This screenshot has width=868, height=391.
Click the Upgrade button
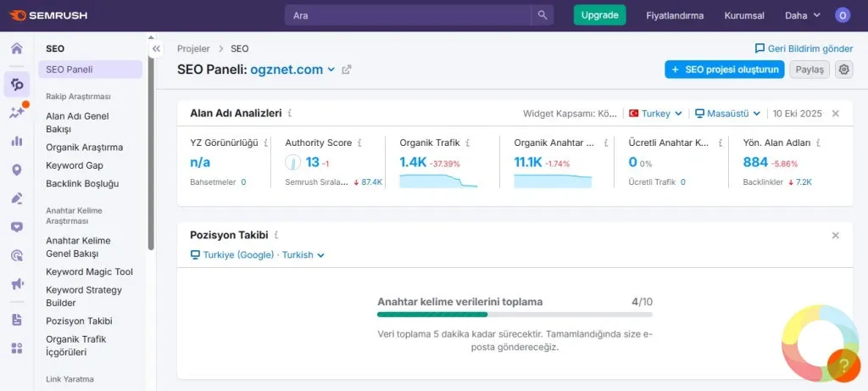(x=599, y=15)
